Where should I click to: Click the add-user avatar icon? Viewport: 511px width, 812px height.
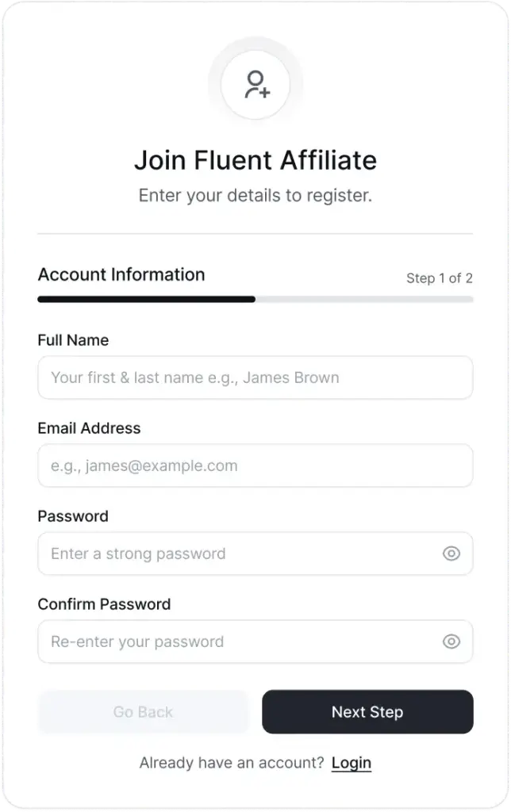pyautogui.click(x=255, y=82)
